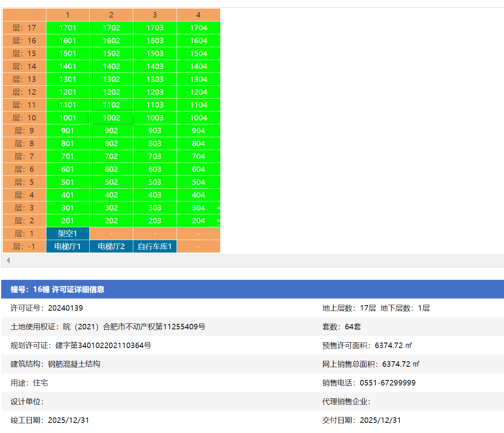Click the sales phone 0551-67299999
Viewport: 504px width, 433px height.
(x=387, y=383)
